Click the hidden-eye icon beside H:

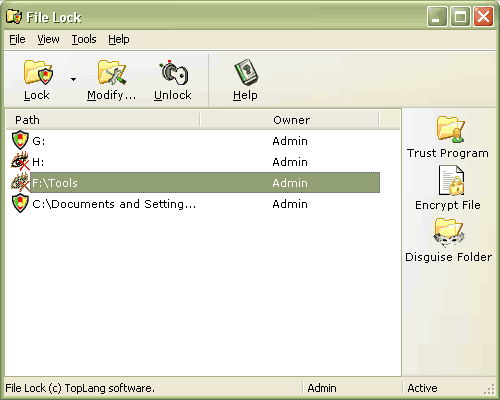[x=20, y=161]
